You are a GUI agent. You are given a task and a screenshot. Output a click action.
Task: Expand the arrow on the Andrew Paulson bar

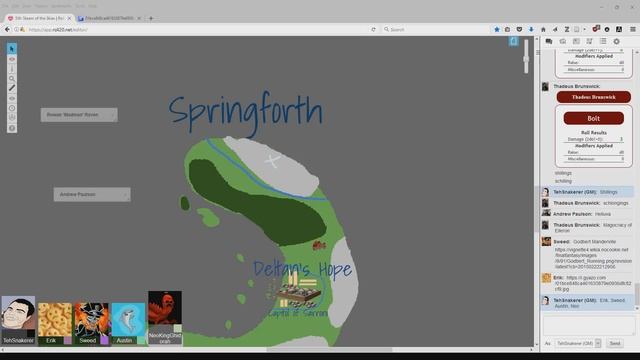126,195
